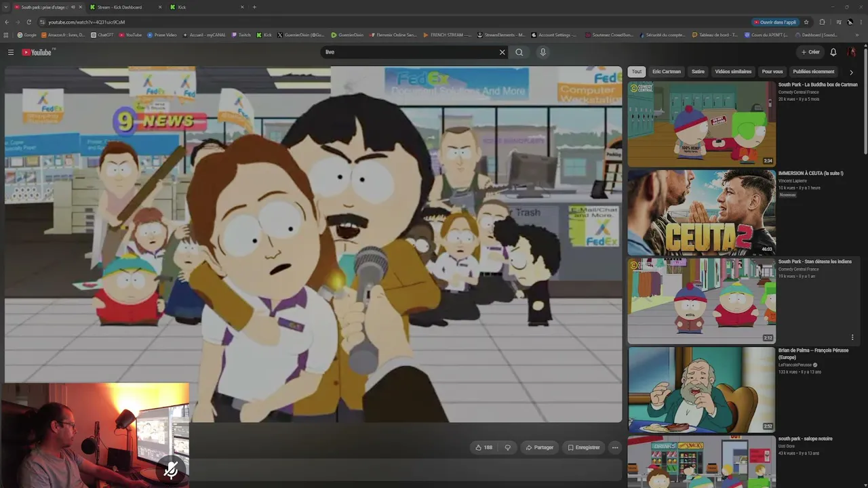Select the Tout filter chip

point(637,71)
